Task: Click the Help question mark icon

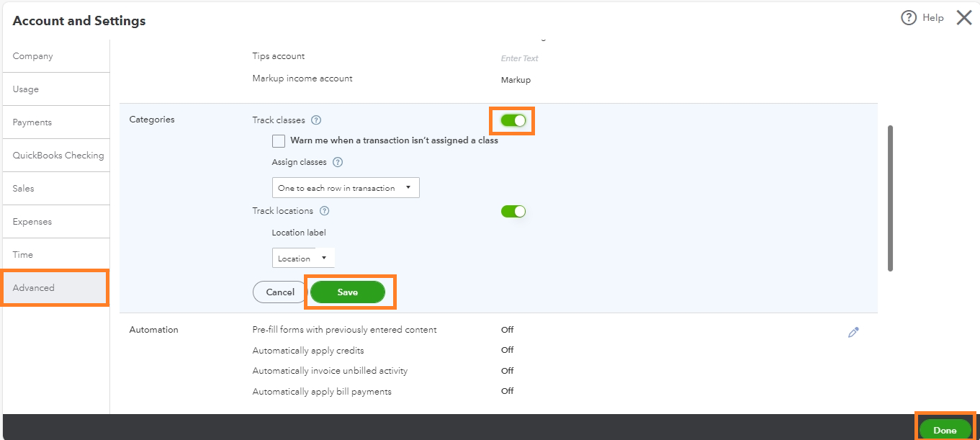Action: point(909,18)
